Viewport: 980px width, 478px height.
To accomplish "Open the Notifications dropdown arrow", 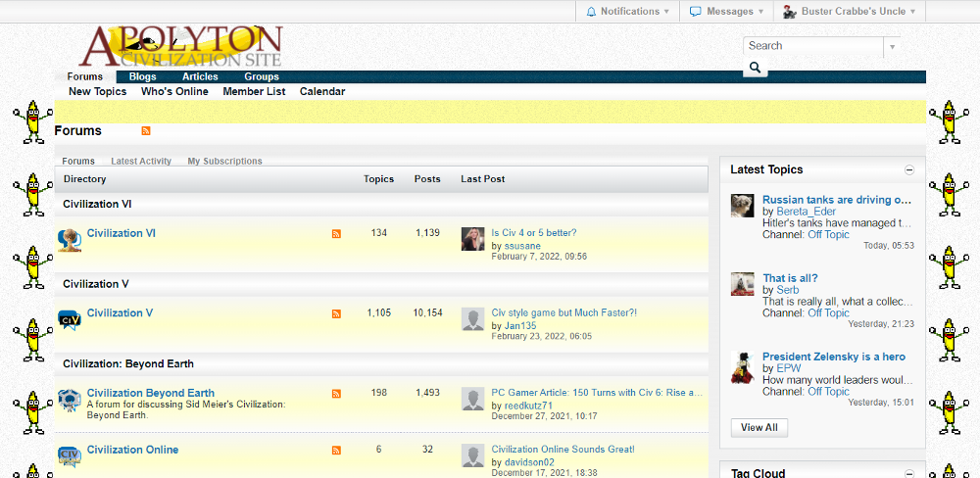I will pyautogui.click(x=666, y=11).
